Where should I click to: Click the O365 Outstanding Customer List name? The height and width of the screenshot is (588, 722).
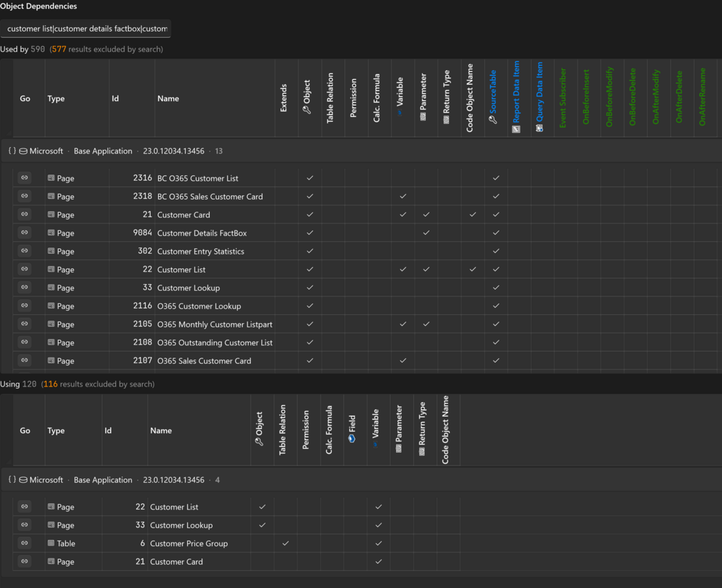(215, 342)
